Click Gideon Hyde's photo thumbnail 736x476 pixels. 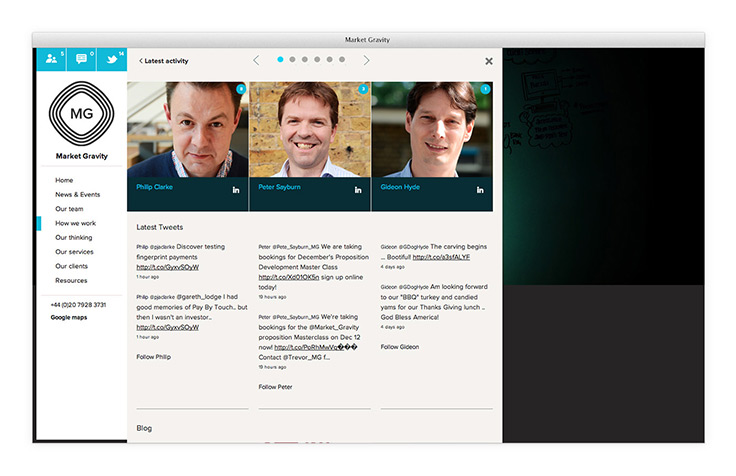(x=432, y=130)
